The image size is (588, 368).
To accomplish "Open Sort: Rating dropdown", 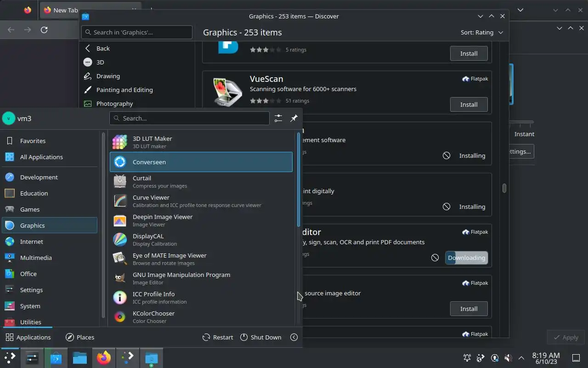I will 482,32.
